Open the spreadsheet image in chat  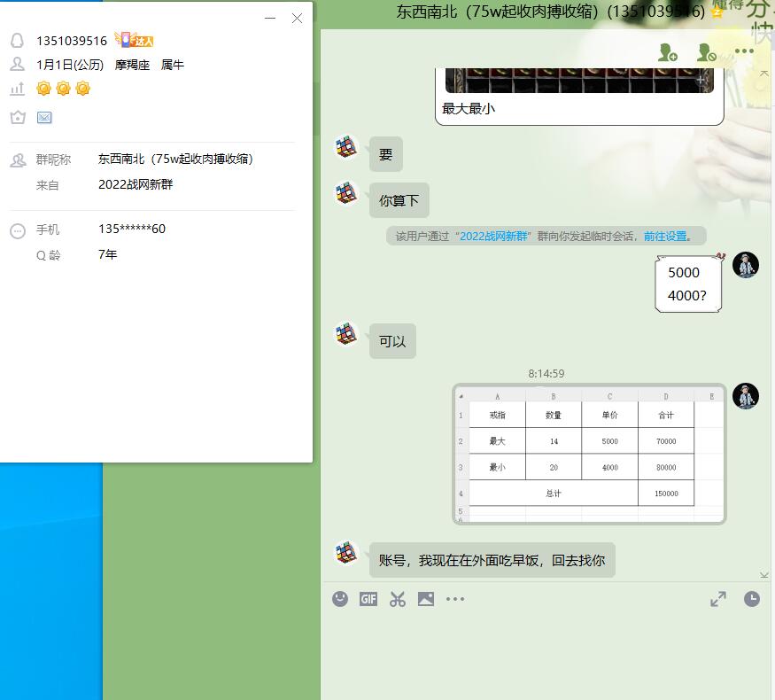coord(588,453)
